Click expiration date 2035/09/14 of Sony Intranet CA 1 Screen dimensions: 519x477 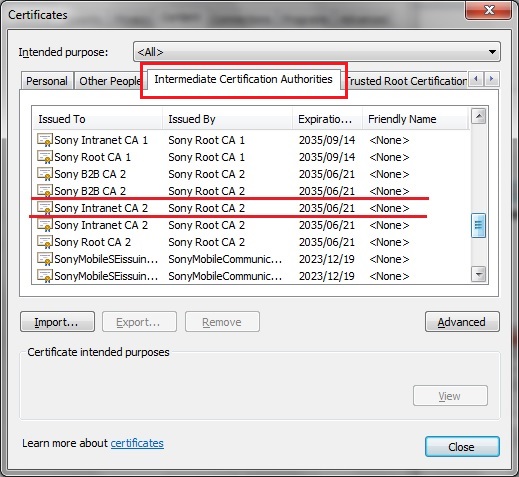click(327, 140)
